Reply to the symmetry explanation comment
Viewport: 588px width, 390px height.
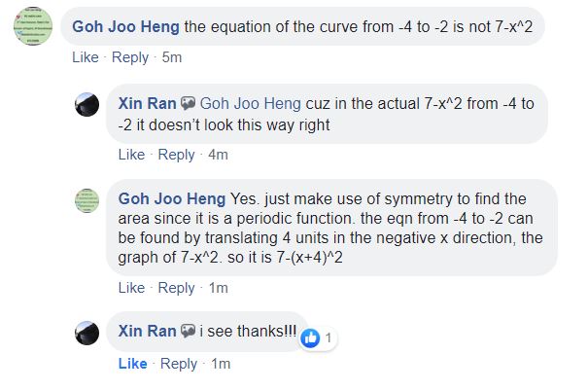(x=176, y=287)
